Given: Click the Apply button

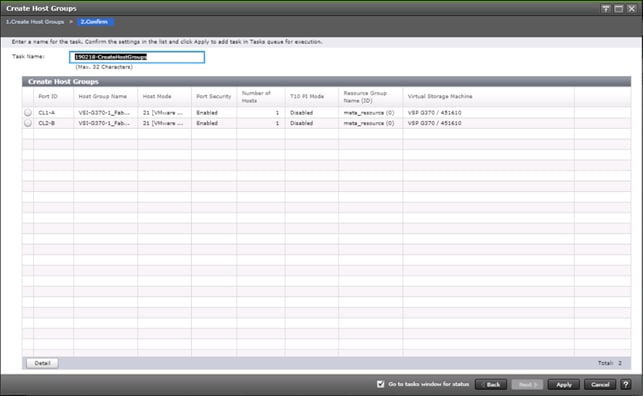Looking at the screenshot, I should [x=564, y=385].
